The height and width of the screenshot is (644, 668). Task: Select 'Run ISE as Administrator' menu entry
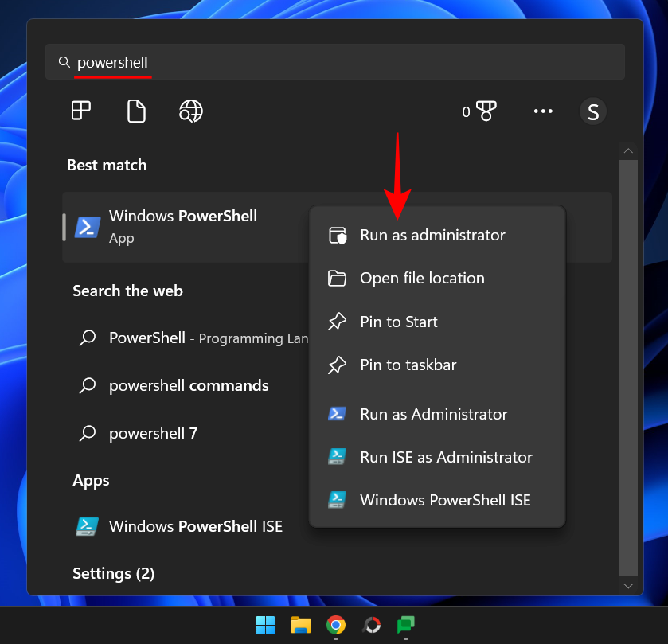(446, 457)
